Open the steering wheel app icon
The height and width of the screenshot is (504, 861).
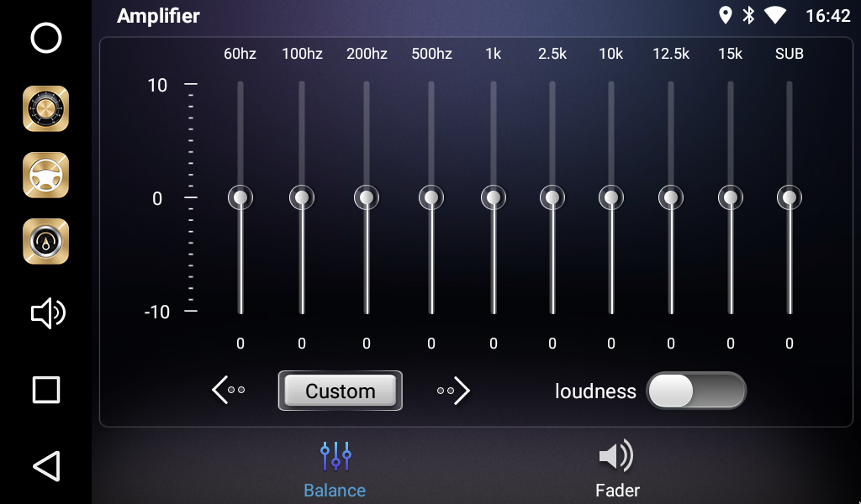click(46, 175)
